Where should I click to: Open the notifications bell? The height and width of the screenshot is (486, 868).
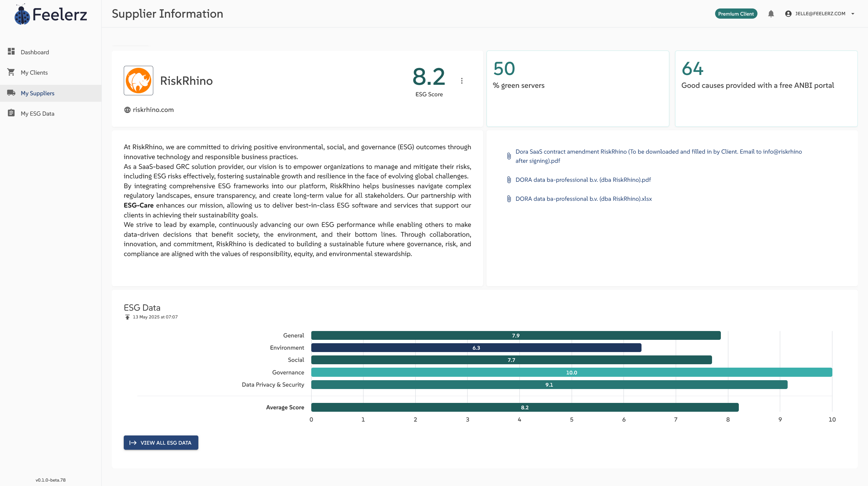(771, 14)
